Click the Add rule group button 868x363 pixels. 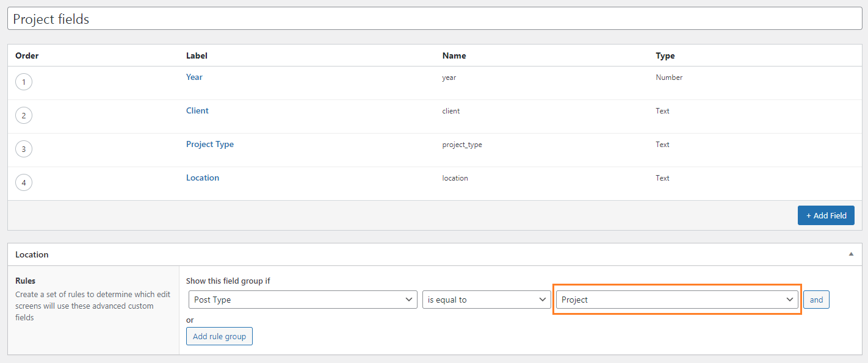[x=219, y=336]
